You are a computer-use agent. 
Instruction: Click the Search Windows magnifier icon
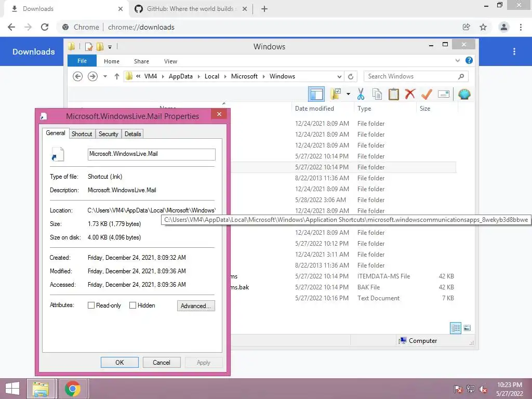[x=461, y=76]
